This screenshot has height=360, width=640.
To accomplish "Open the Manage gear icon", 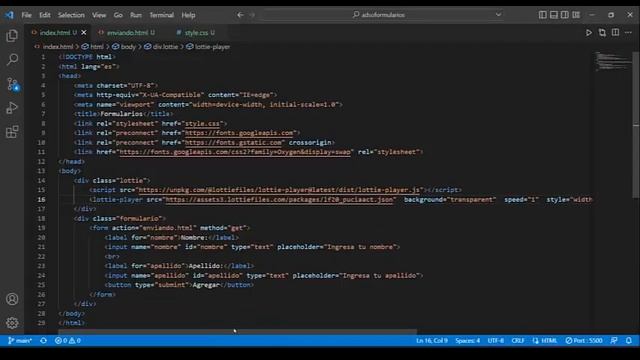I will pos(12,323).
